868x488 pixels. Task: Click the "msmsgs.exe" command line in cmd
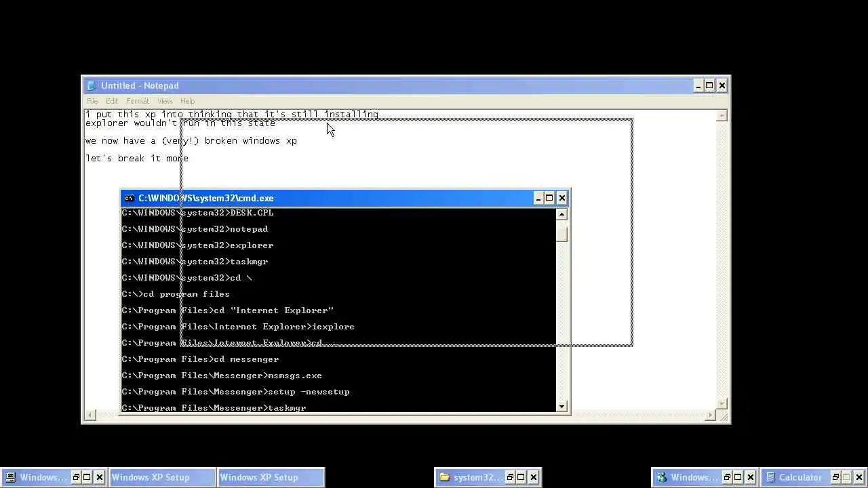(222, 375)
